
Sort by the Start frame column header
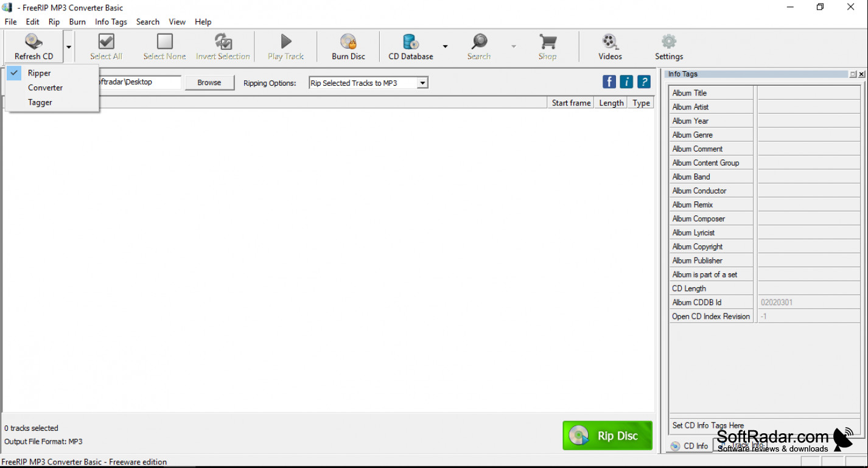[570, 103]
